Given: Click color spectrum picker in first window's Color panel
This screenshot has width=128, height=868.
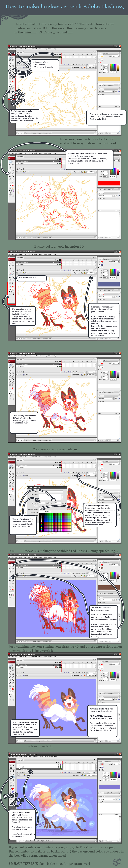Looking at the screenshot, I should [x=113, y=67].
